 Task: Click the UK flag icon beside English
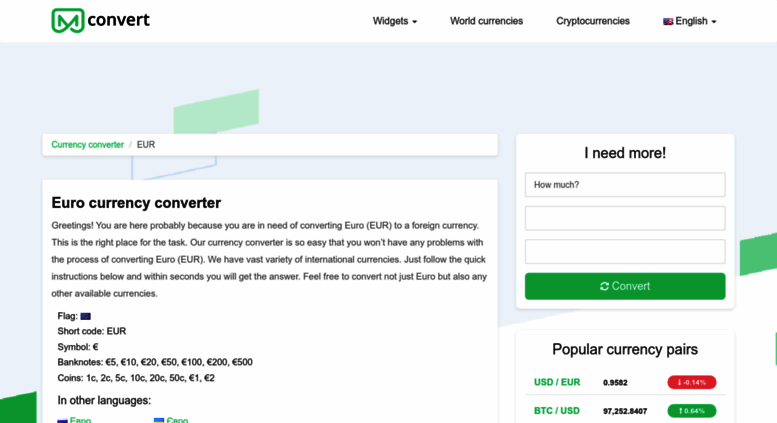(668, 21)
